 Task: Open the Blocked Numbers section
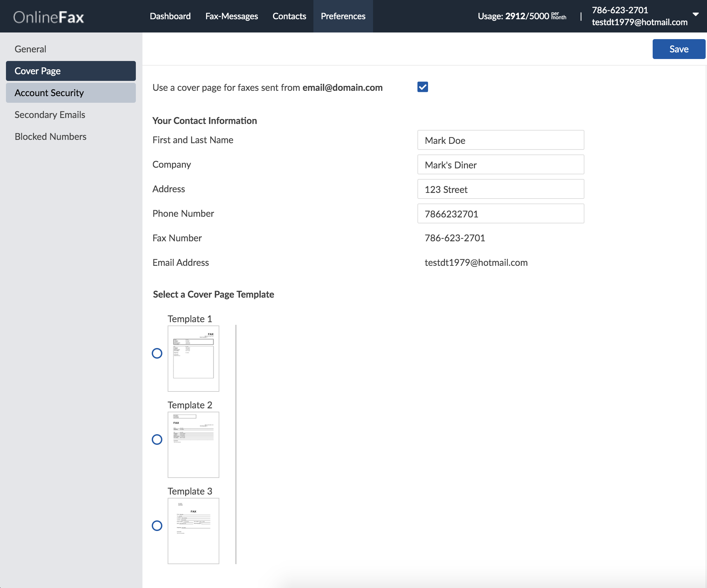pos(50,137)
